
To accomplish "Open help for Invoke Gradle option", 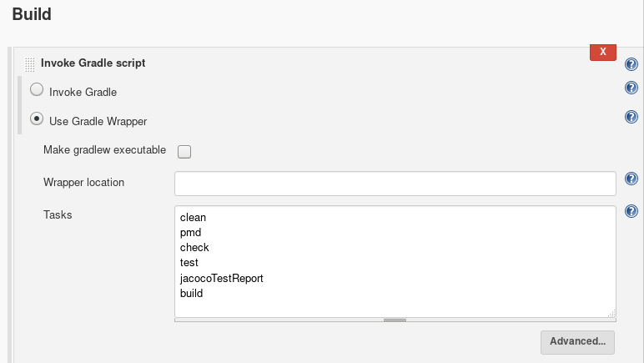I will pos(631,88).
